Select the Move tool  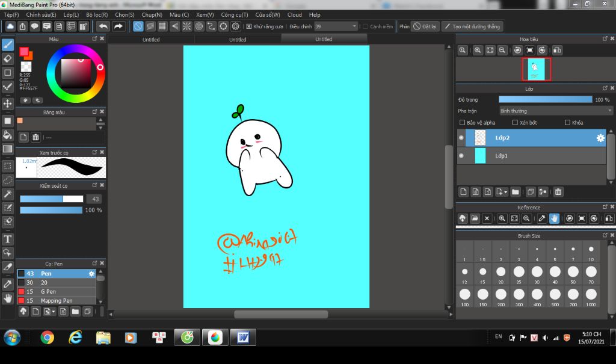coord(8,103)
